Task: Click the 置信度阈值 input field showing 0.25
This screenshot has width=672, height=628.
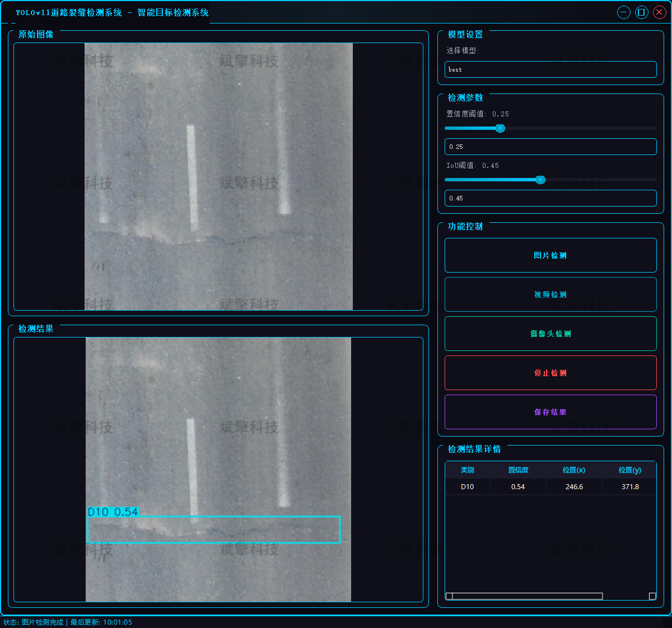Action: [550, 147]
